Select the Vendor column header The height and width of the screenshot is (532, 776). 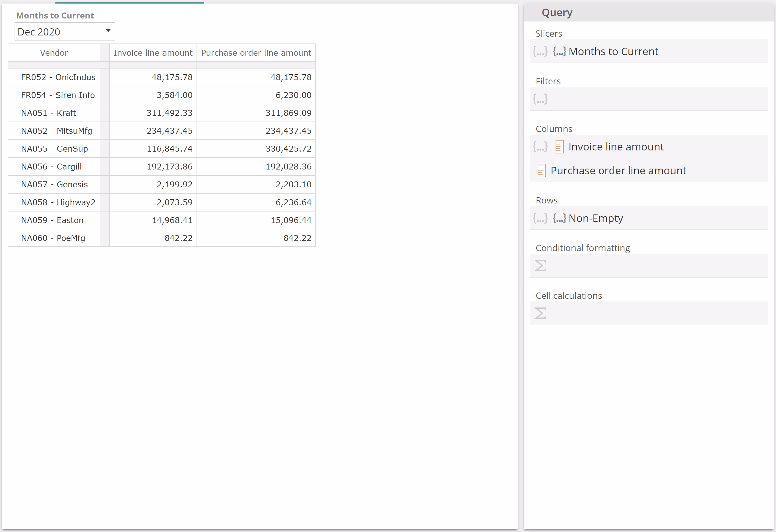[54, 53]
